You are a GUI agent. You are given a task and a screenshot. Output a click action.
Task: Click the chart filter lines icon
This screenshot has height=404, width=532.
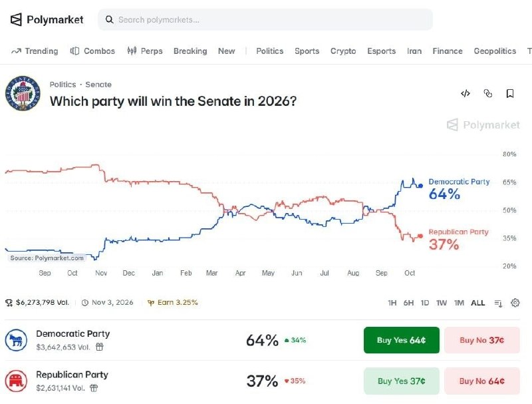click(498, 303)
